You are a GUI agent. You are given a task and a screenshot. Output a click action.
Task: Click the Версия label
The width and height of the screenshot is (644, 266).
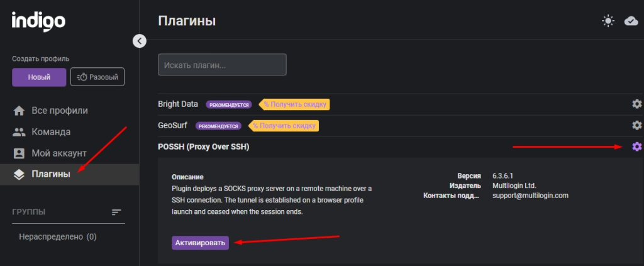469,175
